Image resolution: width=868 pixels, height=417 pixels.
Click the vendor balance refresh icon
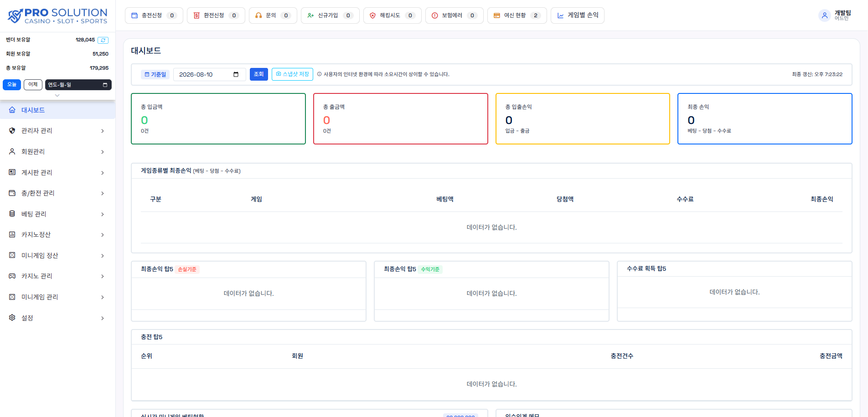coord(103,40)
